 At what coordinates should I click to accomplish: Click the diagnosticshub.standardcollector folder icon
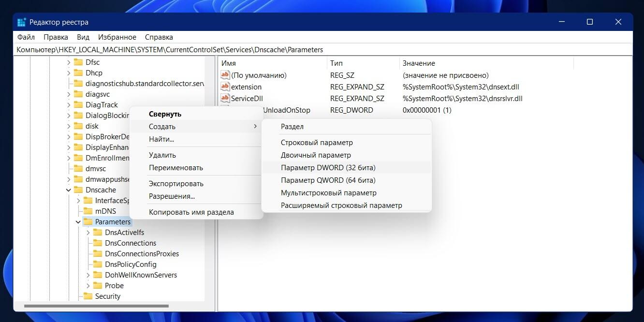pyautogui.click(x=78, y=84)
